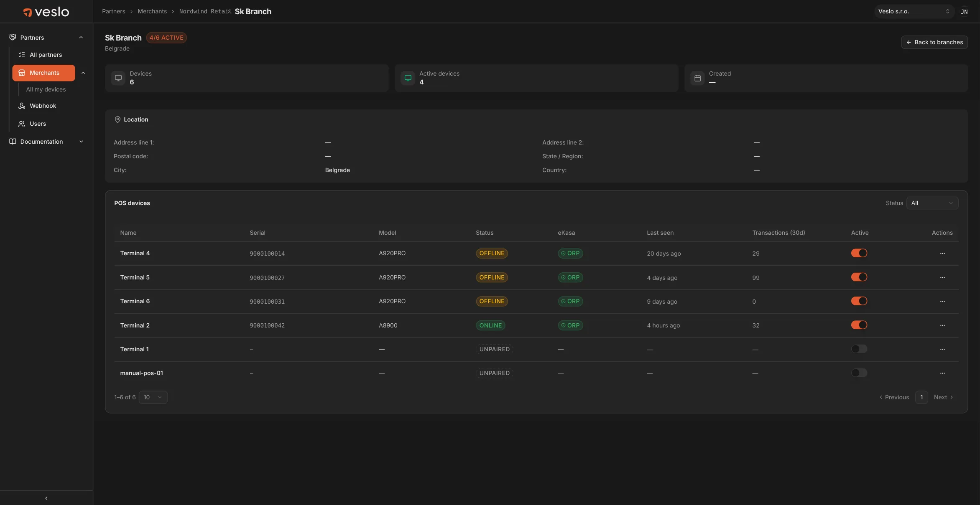Enable Active switch for manual-pos-01
980x505 pixels.
[x=859, y=373]
